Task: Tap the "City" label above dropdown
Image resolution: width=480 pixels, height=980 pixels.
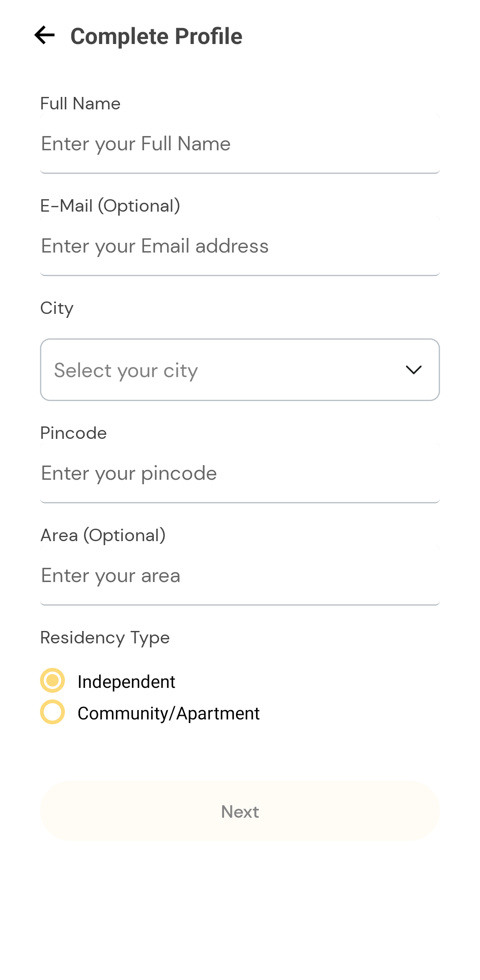Action: click(57, 308)
